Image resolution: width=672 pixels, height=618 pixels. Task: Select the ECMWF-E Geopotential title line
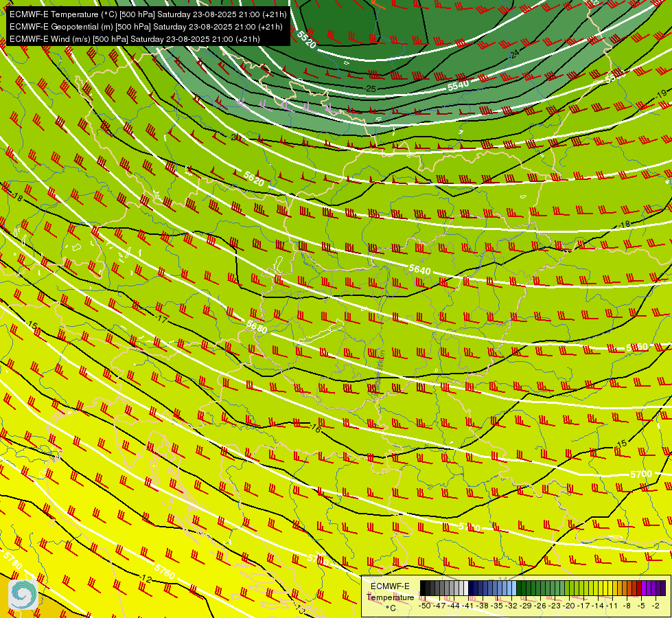[146, 27]
